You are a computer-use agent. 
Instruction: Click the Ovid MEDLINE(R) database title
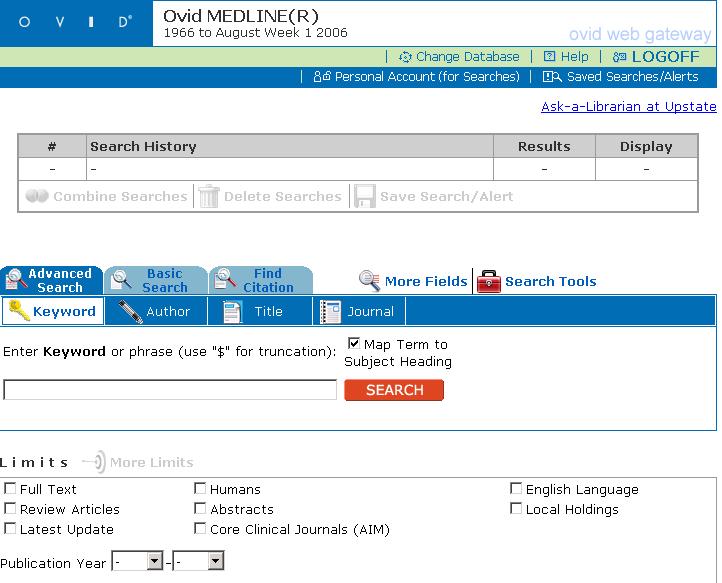pos(241,16)
